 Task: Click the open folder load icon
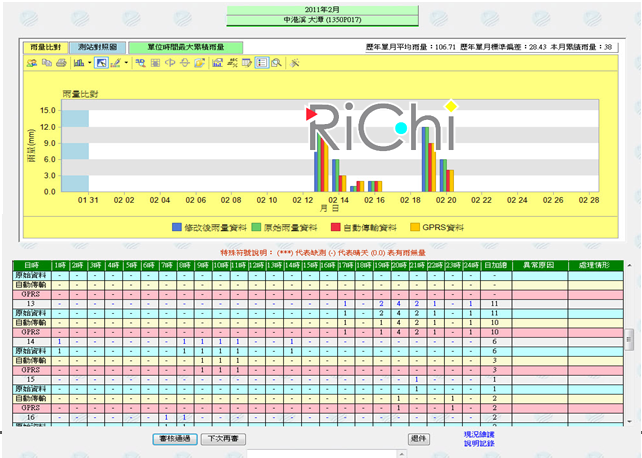pos(199,63)
